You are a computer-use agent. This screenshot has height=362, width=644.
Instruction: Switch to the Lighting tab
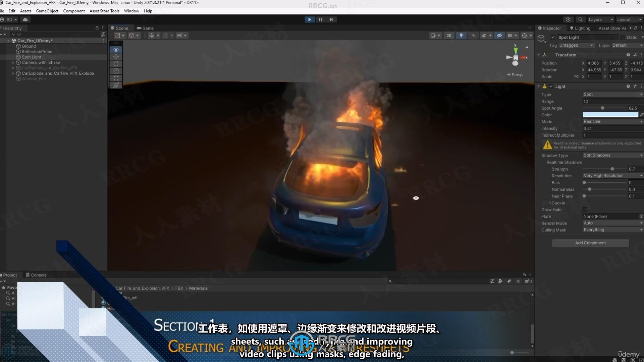tap(580, 28)
